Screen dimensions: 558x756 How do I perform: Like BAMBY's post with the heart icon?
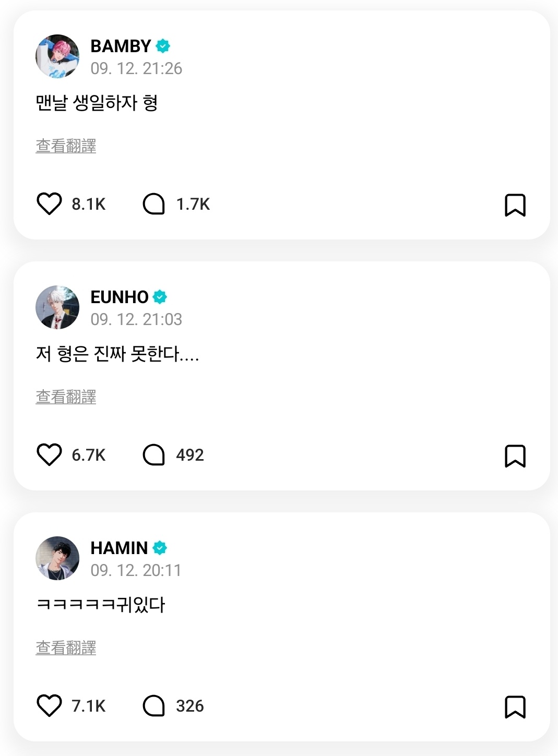50,204
